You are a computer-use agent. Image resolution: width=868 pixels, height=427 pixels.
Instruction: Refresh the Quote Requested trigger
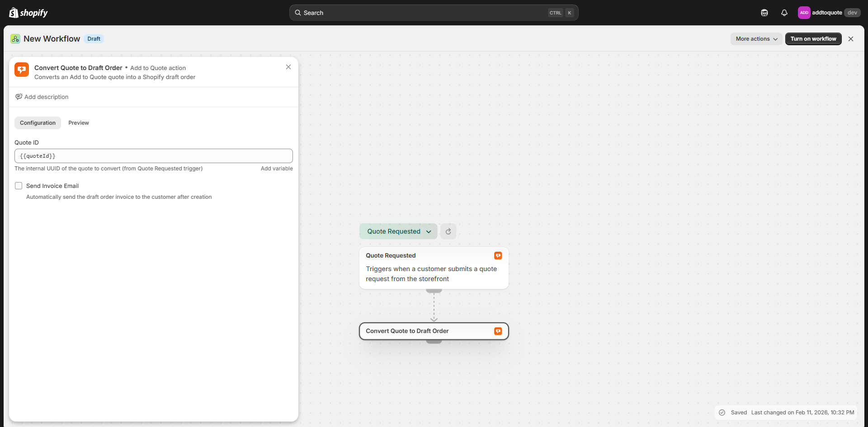(x=448, y=231)
